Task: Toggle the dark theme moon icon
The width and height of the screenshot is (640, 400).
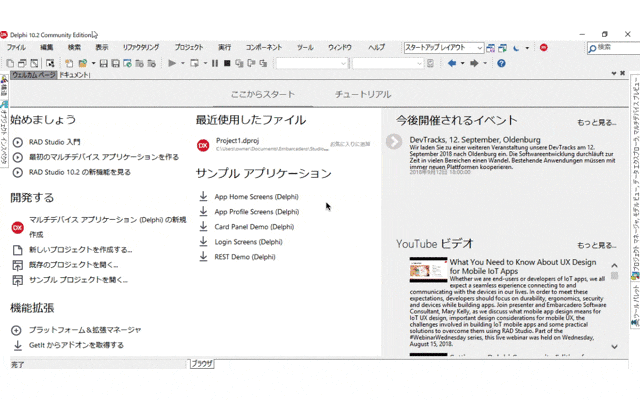Action: (x=516, y=48)
